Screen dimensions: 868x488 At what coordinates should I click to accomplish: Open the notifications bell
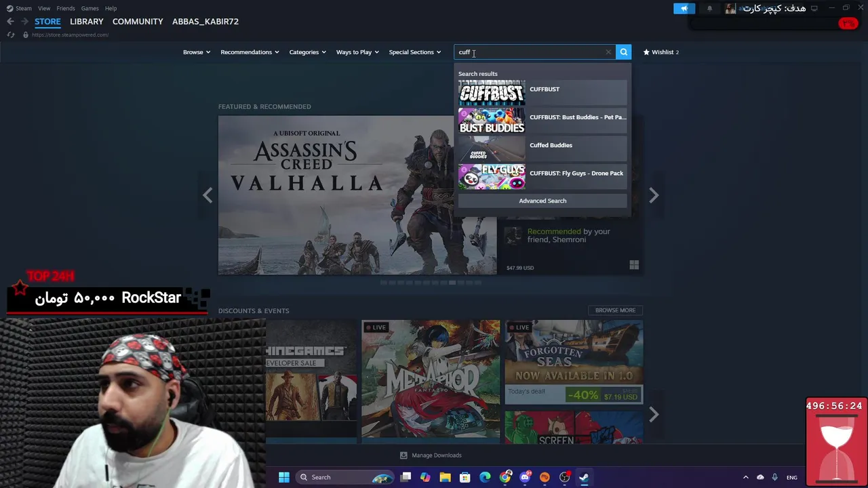coord(710,8)
